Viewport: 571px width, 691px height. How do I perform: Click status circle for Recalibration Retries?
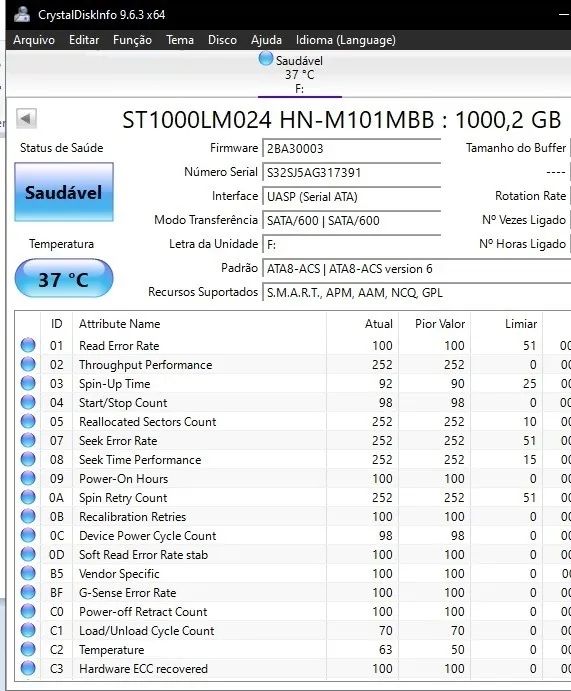coord(28,516)
